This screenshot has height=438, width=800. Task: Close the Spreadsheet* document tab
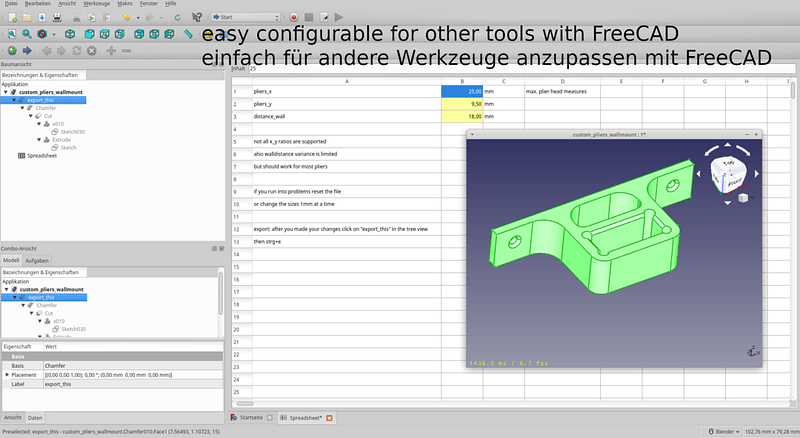(329, 418)
